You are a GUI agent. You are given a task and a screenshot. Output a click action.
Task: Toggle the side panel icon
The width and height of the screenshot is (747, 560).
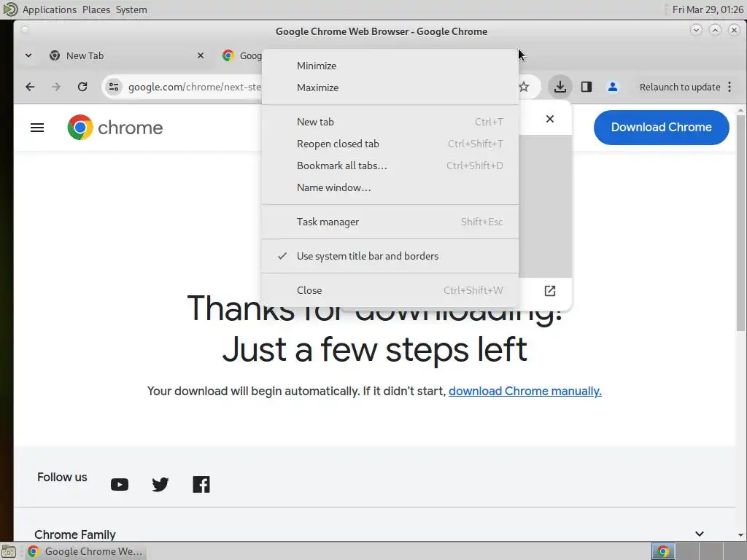click(587, 87)
